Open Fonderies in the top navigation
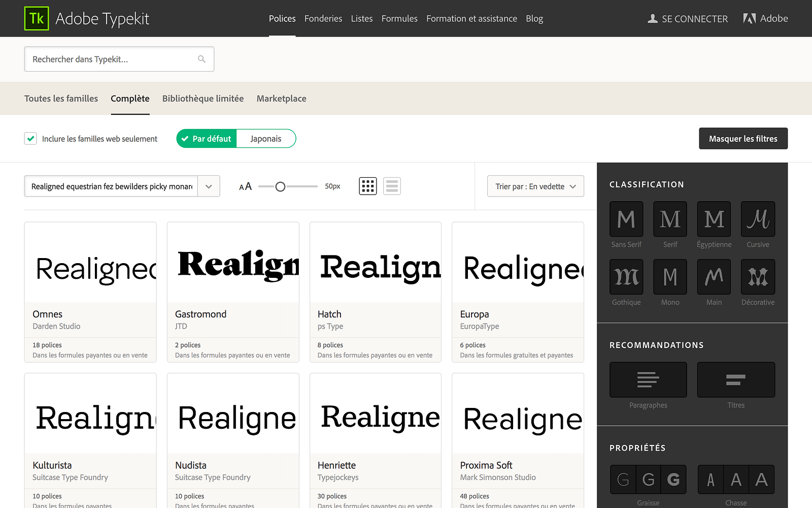This screenshot has width=812, height=508. click(x=323, y=19)
